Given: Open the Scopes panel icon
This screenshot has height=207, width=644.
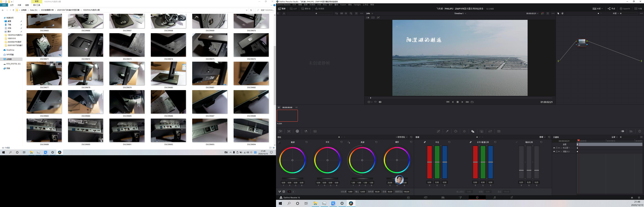Looking at the screenshot, I should (631, 131).
